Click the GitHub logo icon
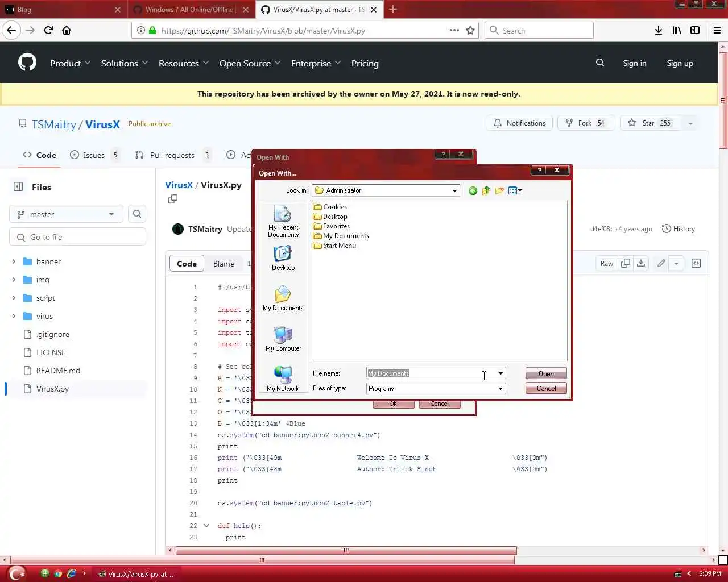The width and height of the screenshot is (728, 582). (27, 63)
